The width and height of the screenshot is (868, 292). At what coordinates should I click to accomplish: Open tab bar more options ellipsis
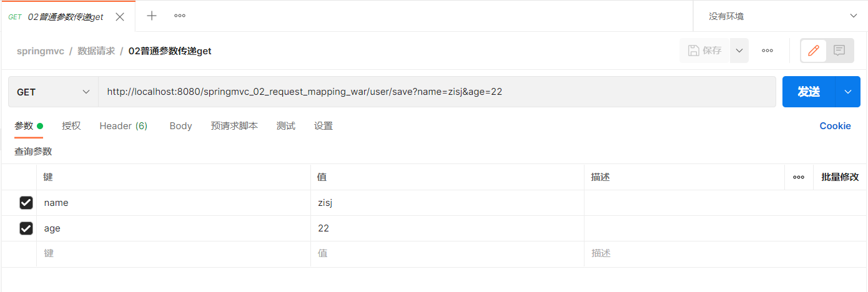180,16
